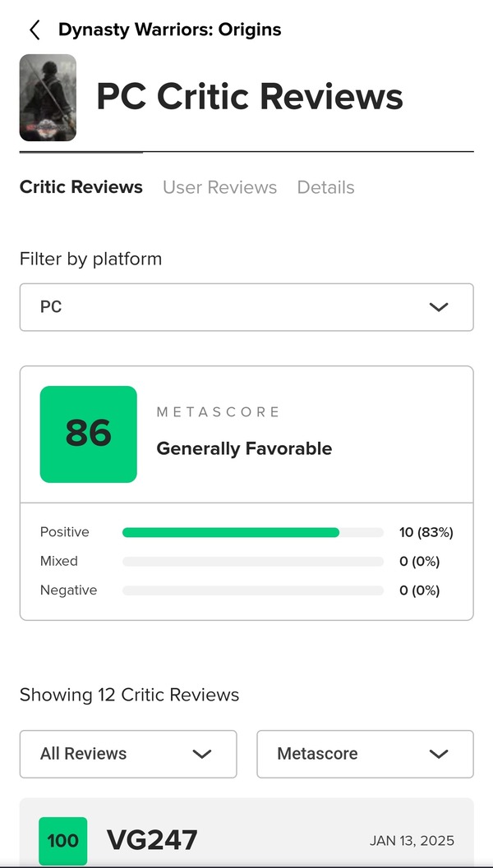493x868 pixels.
Task: Tap the chevron in the platform filter
Action: click(x=439, y=307)
